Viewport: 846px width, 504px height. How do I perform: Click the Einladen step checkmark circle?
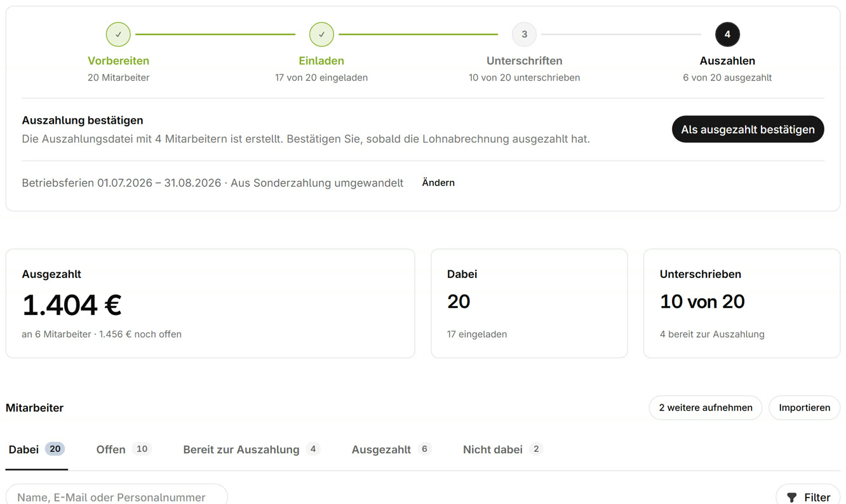coord(321,34)
